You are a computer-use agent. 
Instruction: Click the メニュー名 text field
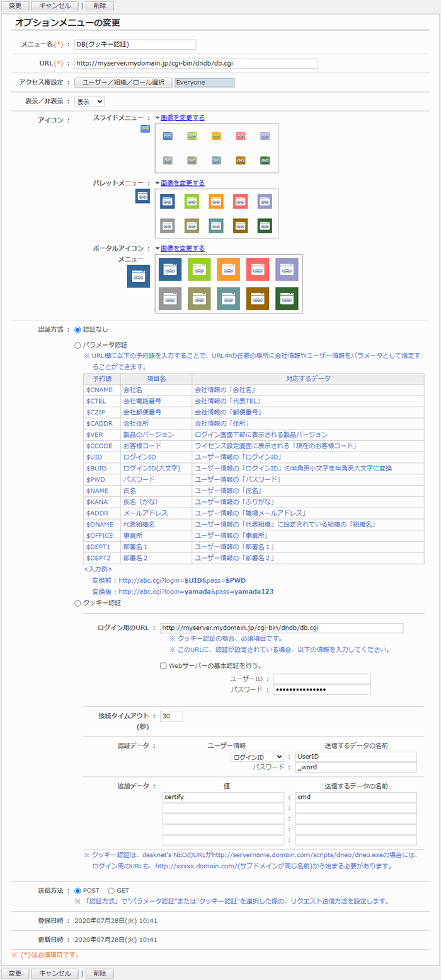(135, 45)
